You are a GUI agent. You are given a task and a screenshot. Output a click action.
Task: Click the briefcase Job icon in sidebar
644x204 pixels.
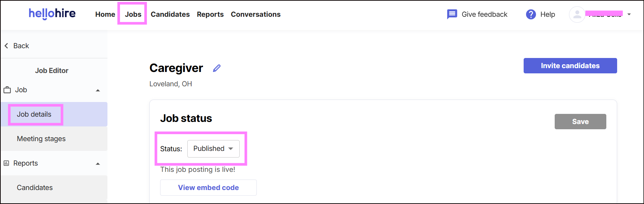7,90
